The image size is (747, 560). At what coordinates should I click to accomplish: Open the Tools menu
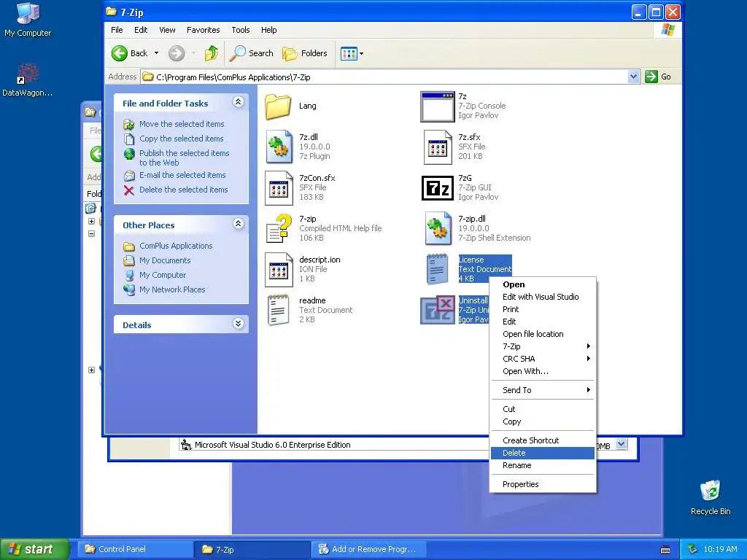241,30
